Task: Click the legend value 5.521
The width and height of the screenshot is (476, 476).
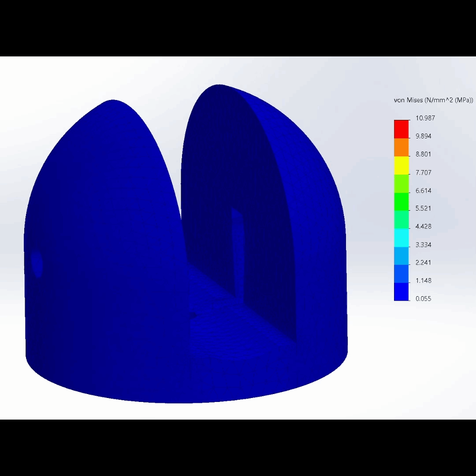Action: 423,208
